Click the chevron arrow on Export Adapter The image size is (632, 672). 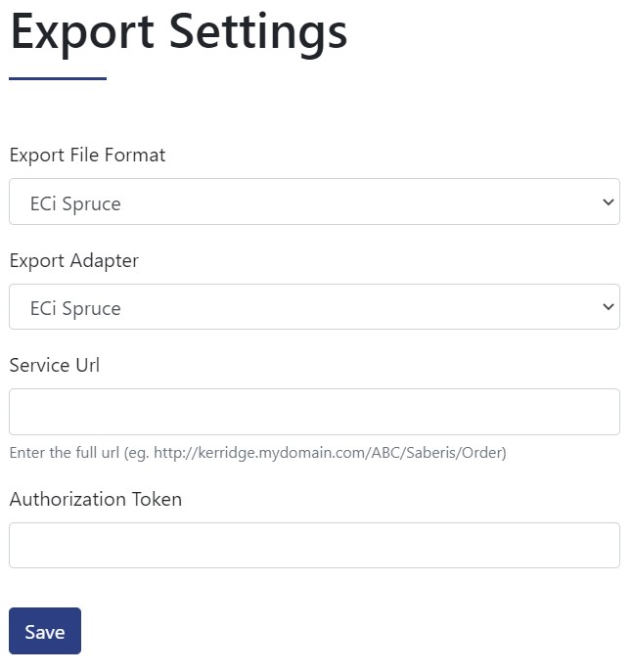[x=608, y=307]
